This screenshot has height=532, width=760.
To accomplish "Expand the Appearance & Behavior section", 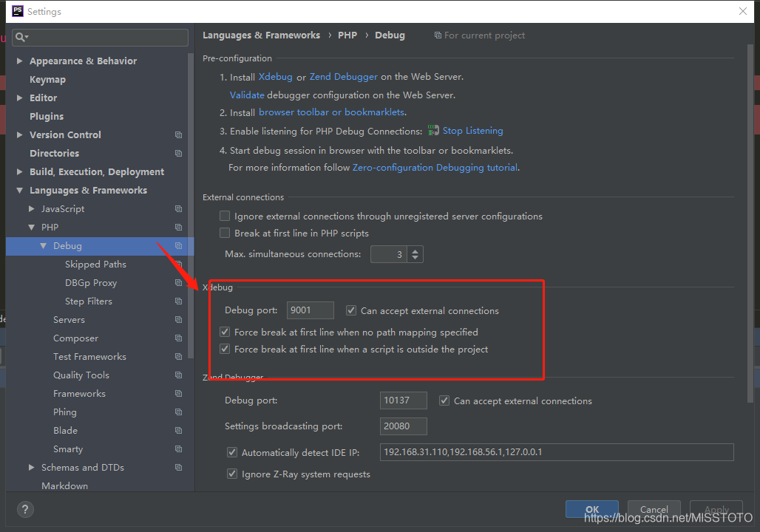I will [x=19, y=61].
